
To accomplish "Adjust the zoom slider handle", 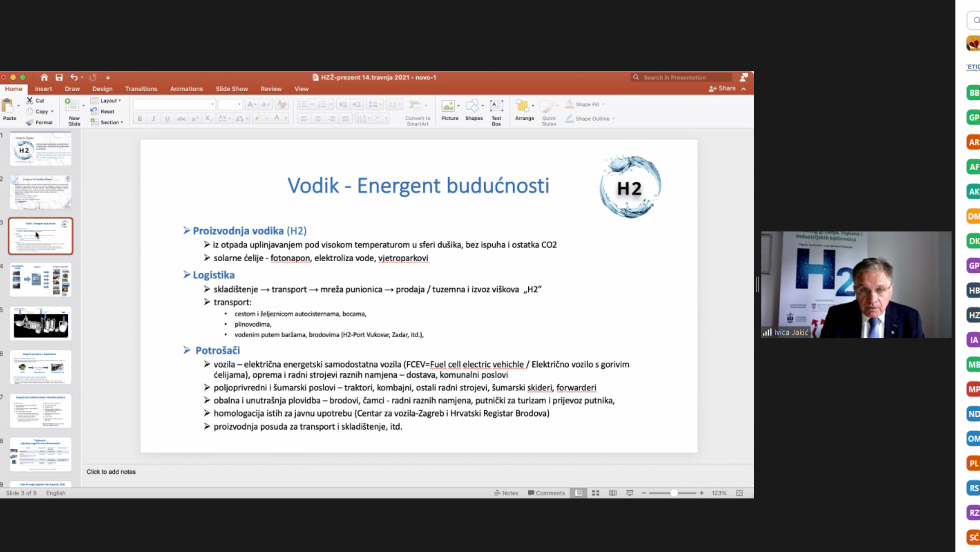I will [x=674, y=493].
